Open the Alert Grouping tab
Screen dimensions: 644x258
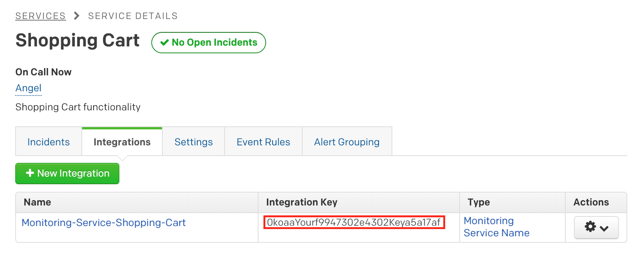click(347, 142)
